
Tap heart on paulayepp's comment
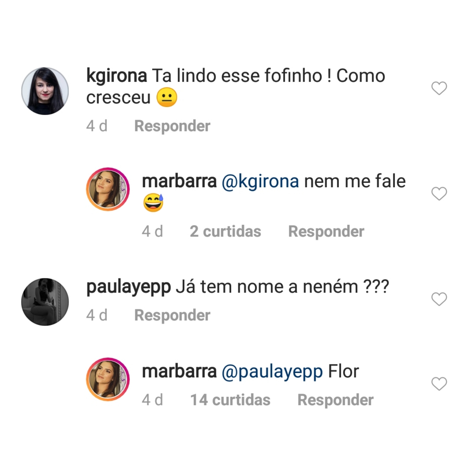pos(439,299)
